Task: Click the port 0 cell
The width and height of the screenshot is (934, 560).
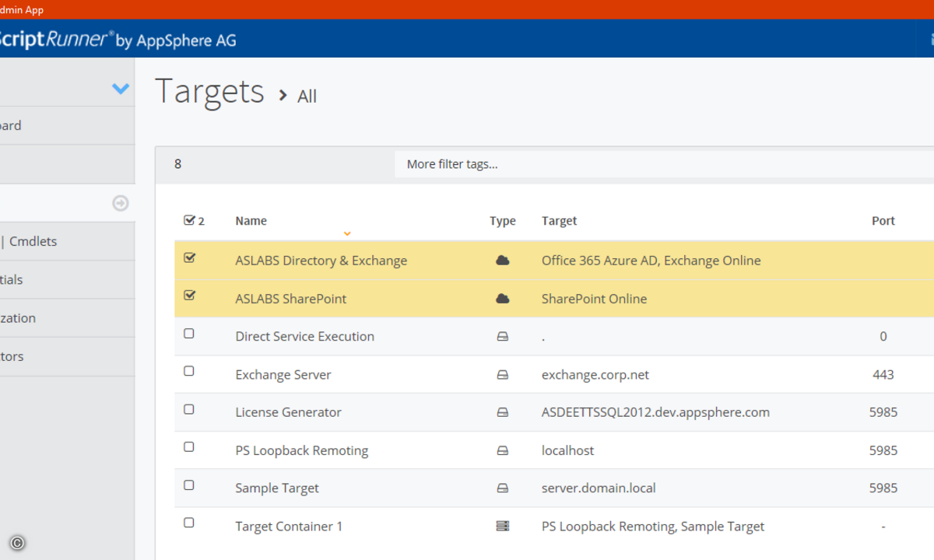Action: pyautogui.click(x=883, y=337)
